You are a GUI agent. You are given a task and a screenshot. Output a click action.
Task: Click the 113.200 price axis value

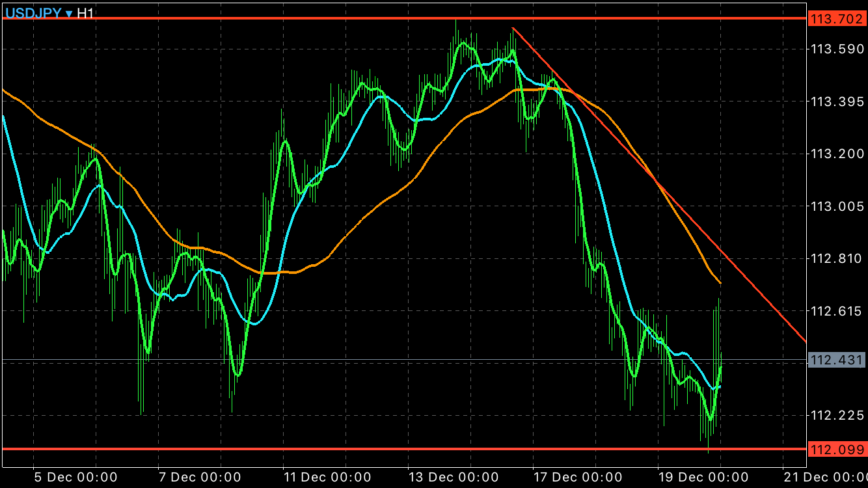click(837, 154)
